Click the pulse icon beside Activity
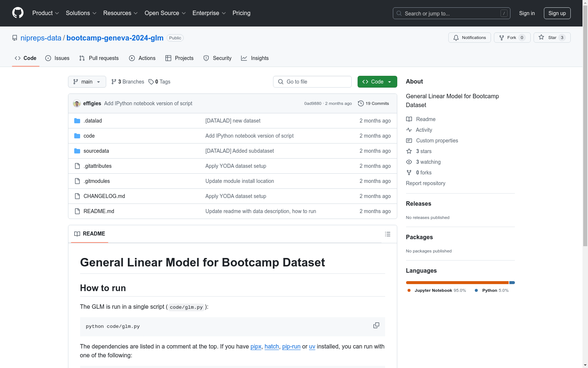 409,130
